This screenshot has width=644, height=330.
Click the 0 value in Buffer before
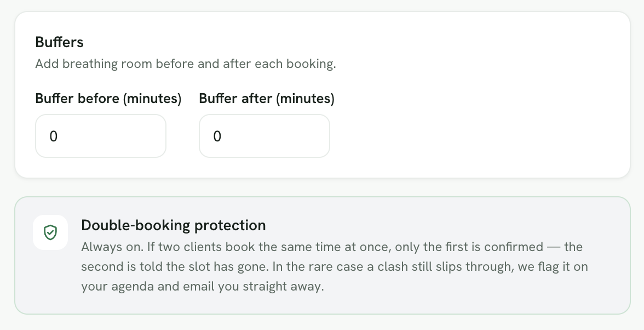(54, 136)
